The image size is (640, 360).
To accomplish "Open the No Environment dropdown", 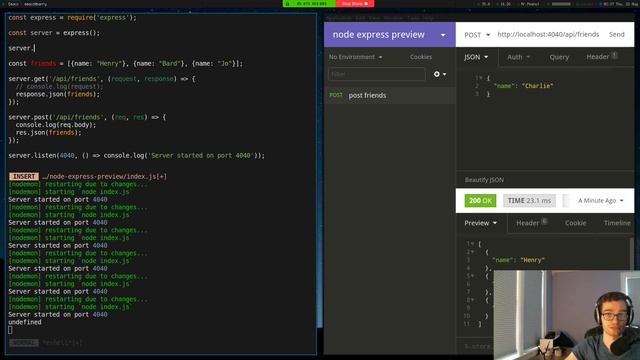I will point(356,57).
